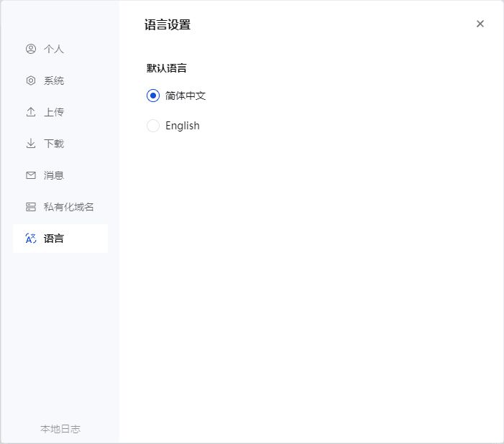Screen dimensions: 504x444
Task: Click the envelope icon beside 消息
Action: tap(31, 175)
